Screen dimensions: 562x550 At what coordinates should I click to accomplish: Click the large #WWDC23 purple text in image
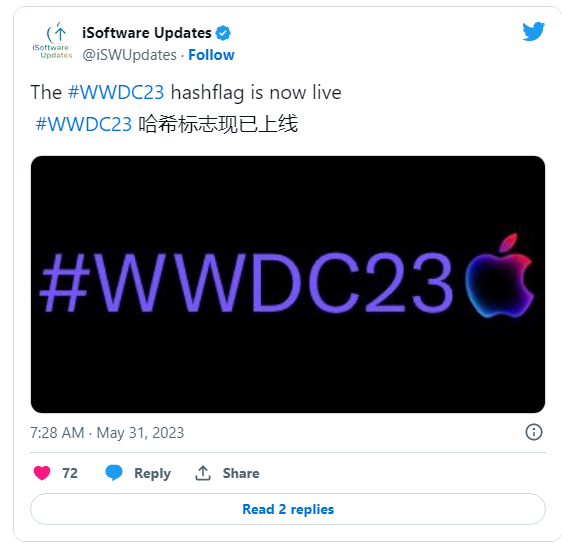(x=246, y=282)
